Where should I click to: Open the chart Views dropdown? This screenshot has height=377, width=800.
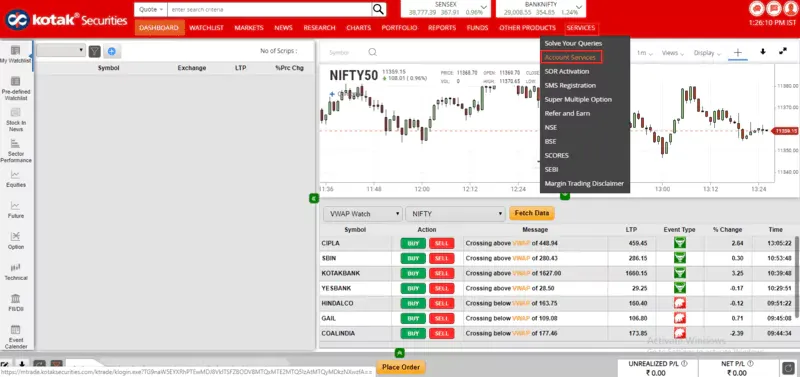[672, 53]
